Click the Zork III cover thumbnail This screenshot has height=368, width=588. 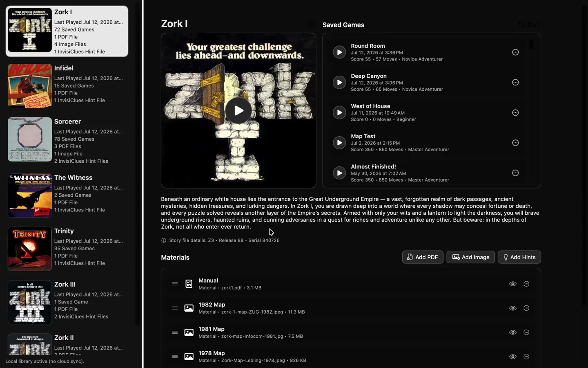(x=30, y=302)
